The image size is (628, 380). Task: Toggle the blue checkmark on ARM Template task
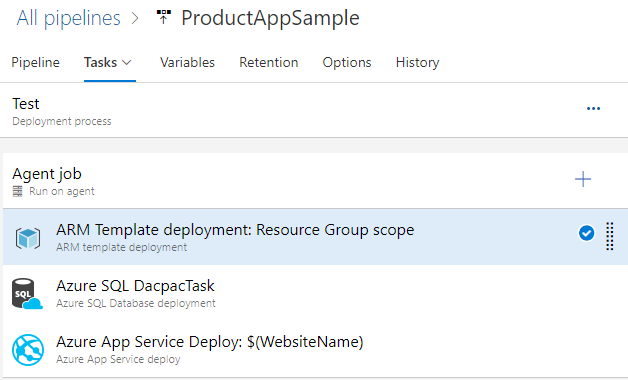586,233
